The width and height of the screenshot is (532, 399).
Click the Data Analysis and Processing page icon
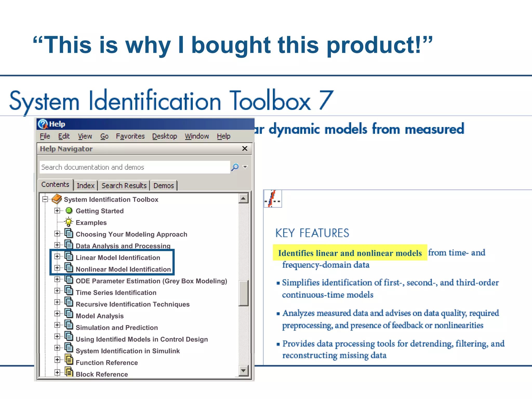69,244
